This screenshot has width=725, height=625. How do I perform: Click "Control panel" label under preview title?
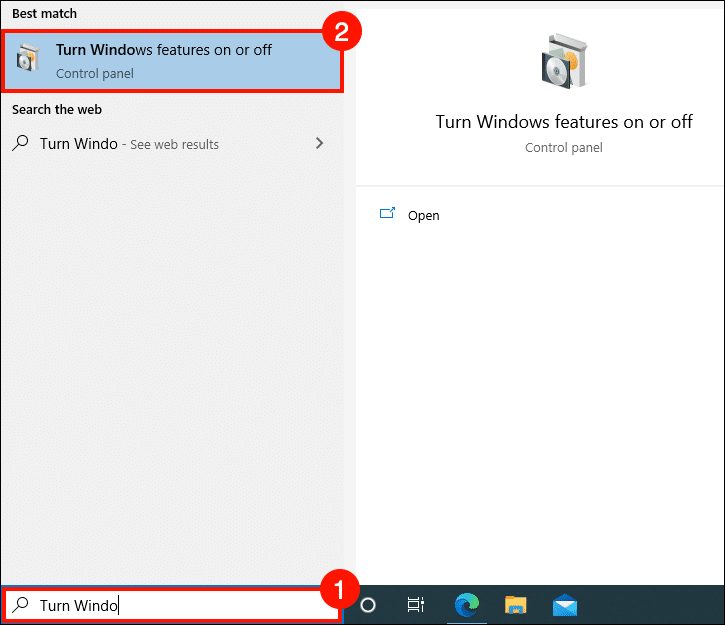(563, 147)
